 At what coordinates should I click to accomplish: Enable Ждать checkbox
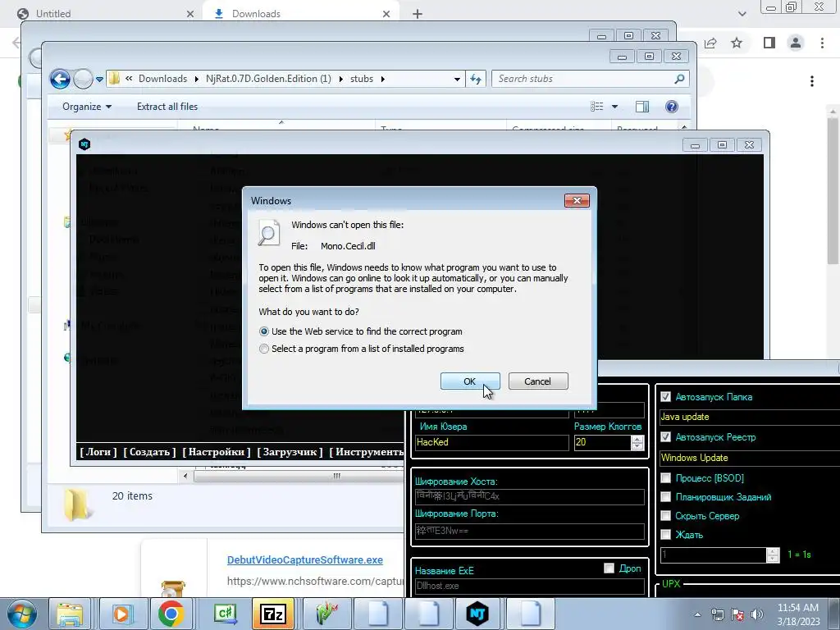click(x=665, y=535)
